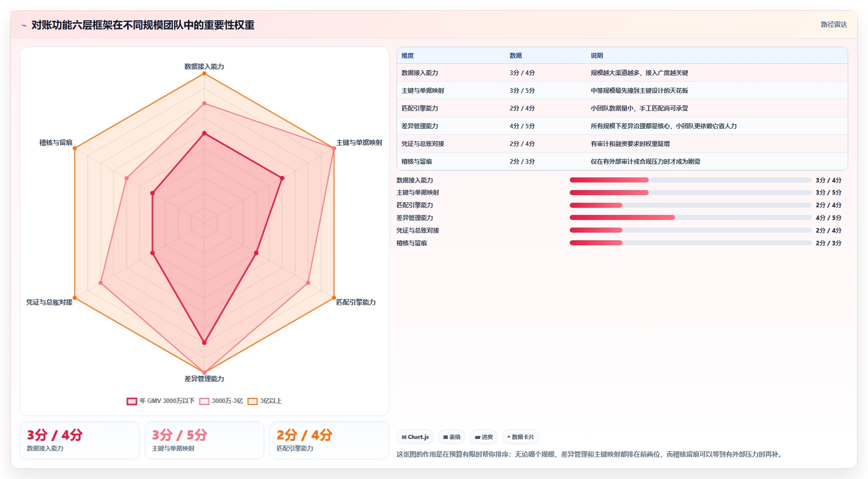Select the 数据接入能力 table row cell
Image resolution: width=868 pixels, height=479 pixels.
click(x=420, y=73)
